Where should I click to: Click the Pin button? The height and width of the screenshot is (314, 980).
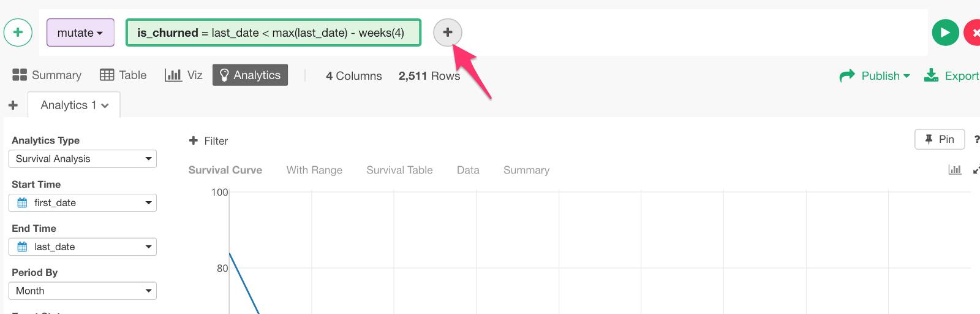click(940, 139)
